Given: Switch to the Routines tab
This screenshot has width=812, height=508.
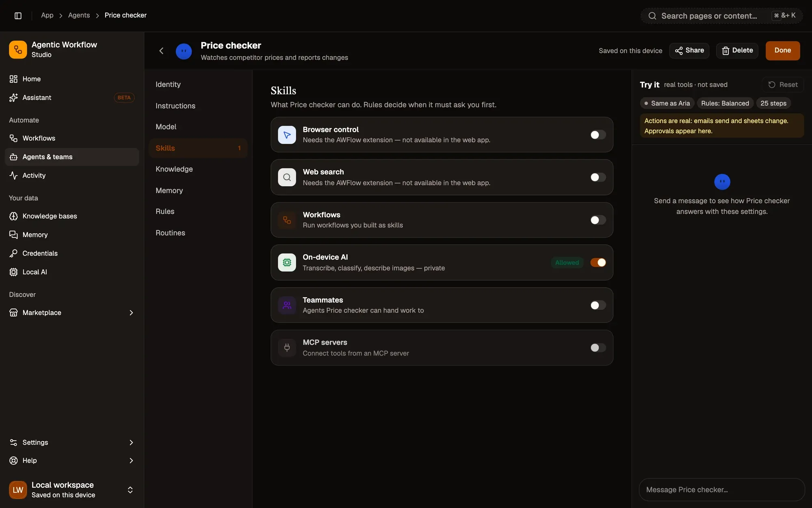Looking at the screenshot, I should (x=198, y=233).
